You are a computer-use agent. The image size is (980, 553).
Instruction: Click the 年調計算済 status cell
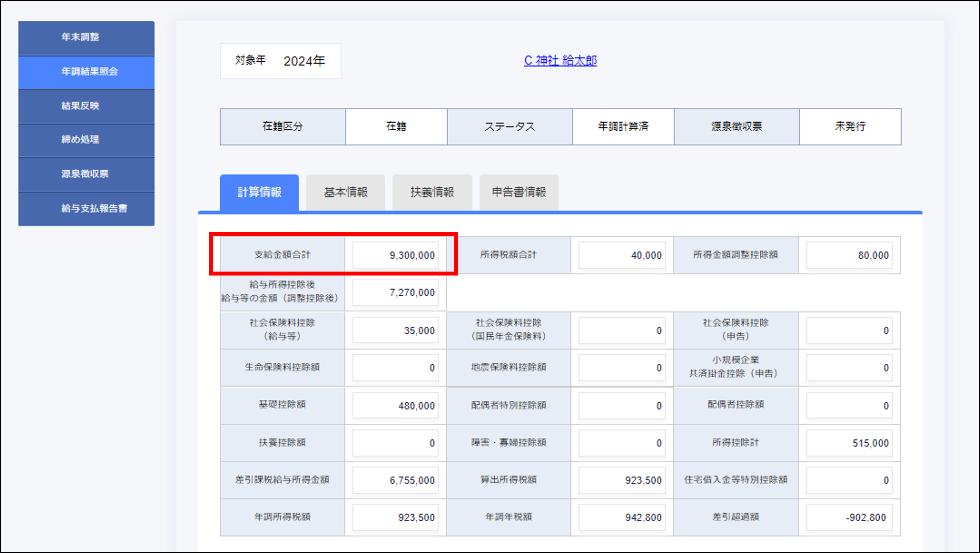coord(623,127)
